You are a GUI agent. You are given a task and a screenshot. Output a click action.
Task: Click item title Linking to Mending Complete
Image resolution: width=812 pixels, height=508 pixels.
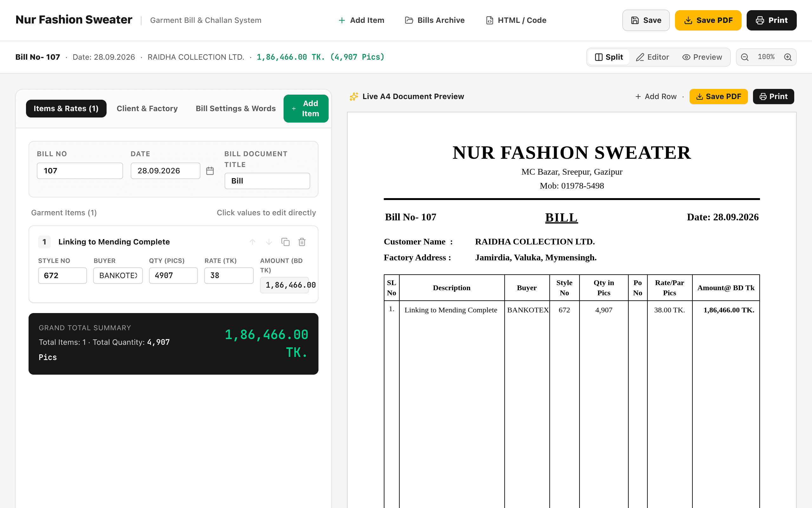click(x=114, y=242)
